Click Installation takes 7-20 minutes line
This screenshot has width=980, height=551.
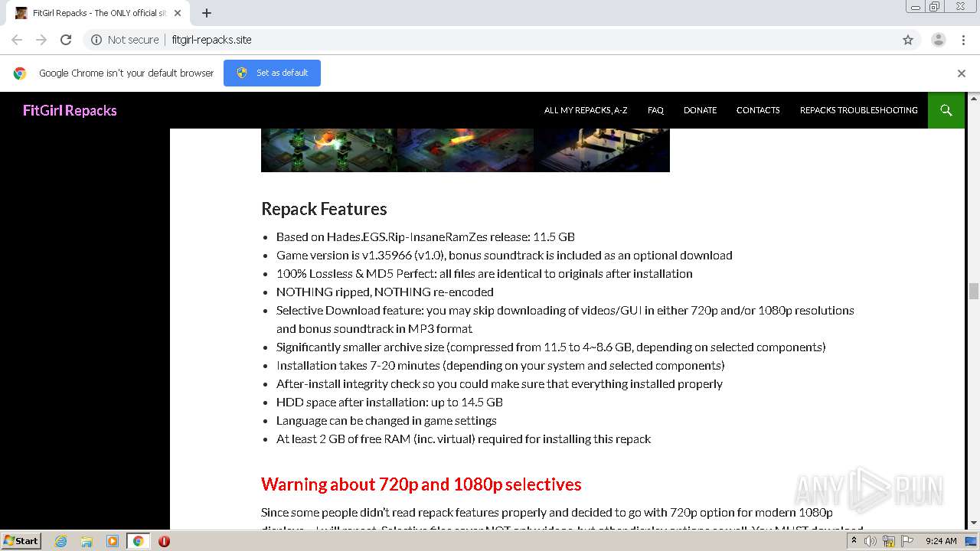tap(501, 365)
